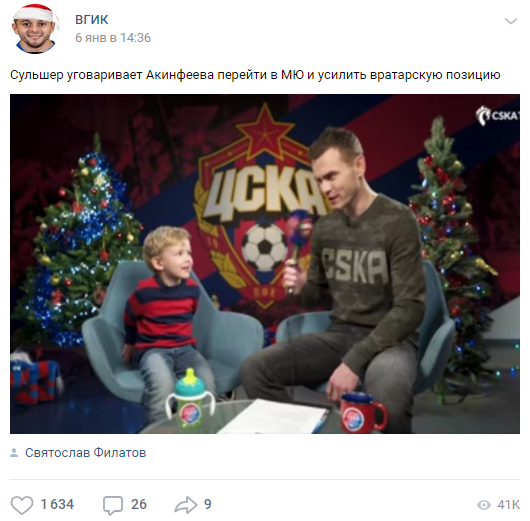Open the ВГИК community avatar
Viewport: 530px width, 521px height.
click(x=34, y=29)
